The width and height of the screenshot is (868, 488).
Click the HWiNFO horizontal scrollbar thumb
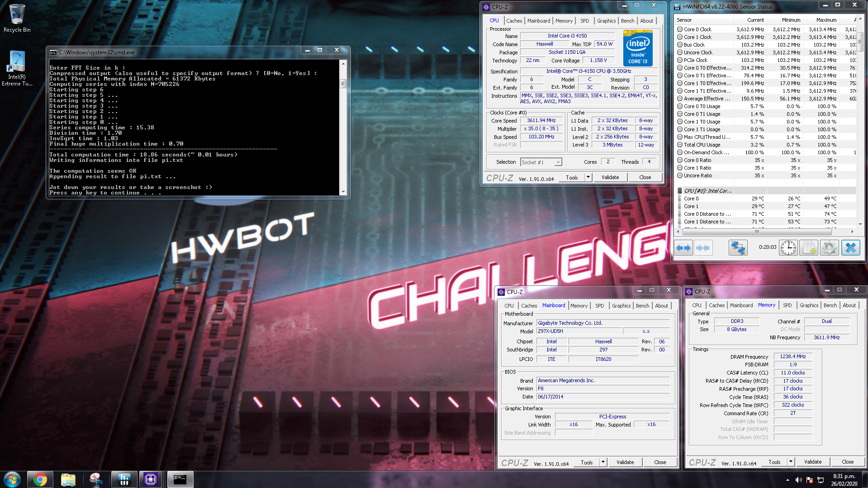click(x=757, y=232)
